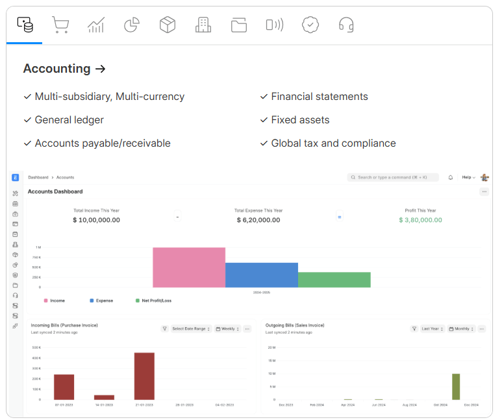
Task: Open the headset support icon tab
Action: (346, 25)
